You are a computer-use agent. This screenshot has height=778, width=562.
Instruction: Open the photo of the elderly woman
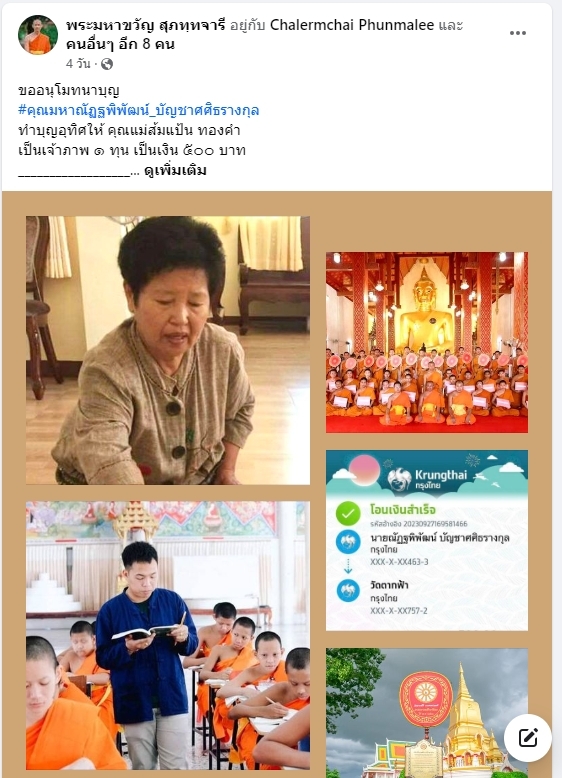pos(168,350)
